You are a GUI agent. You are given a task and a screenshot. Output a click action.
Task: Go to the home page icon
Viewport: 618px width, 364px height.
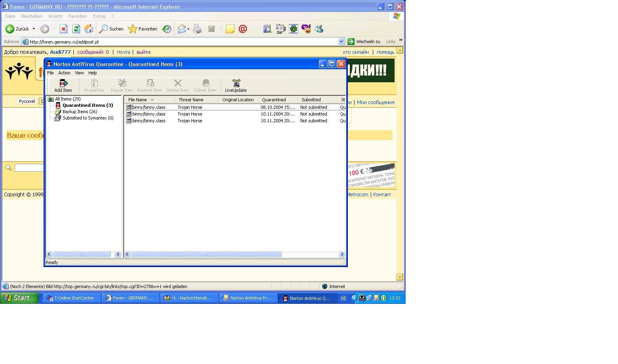coord(89,29)
